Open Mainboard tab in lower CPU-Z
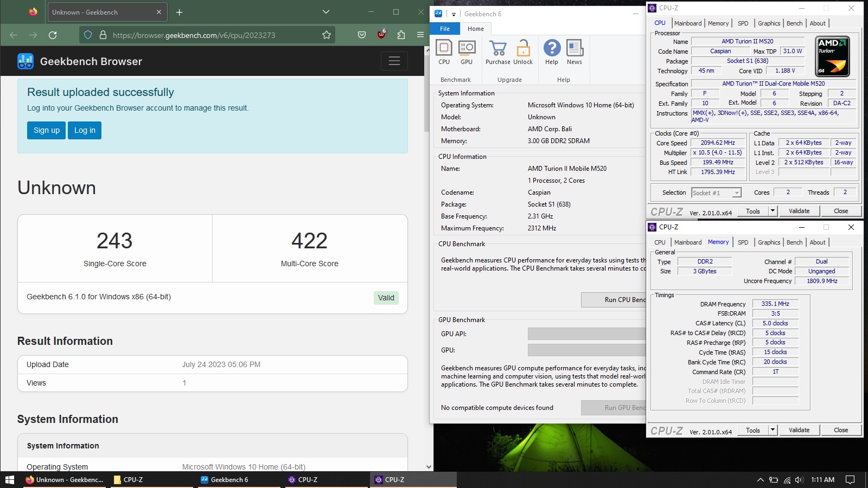The height and width of the screenshot is (488, 868). coord(688,242)
